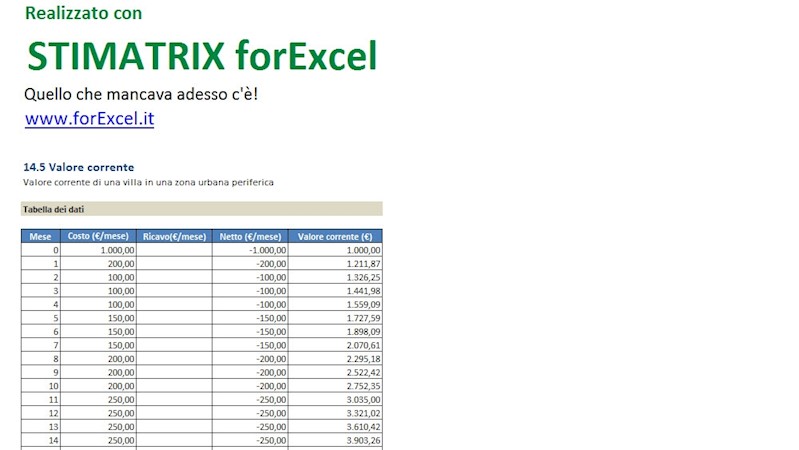Click Valore corrente cell 1.326,25
This screenshot has width=799, height=450.
pyautogui.click(x=335, y=277)
